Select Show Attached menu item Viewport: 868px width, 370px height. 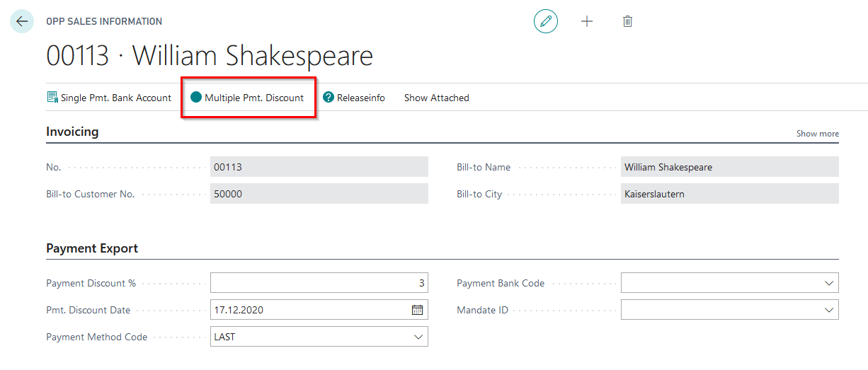436,98
